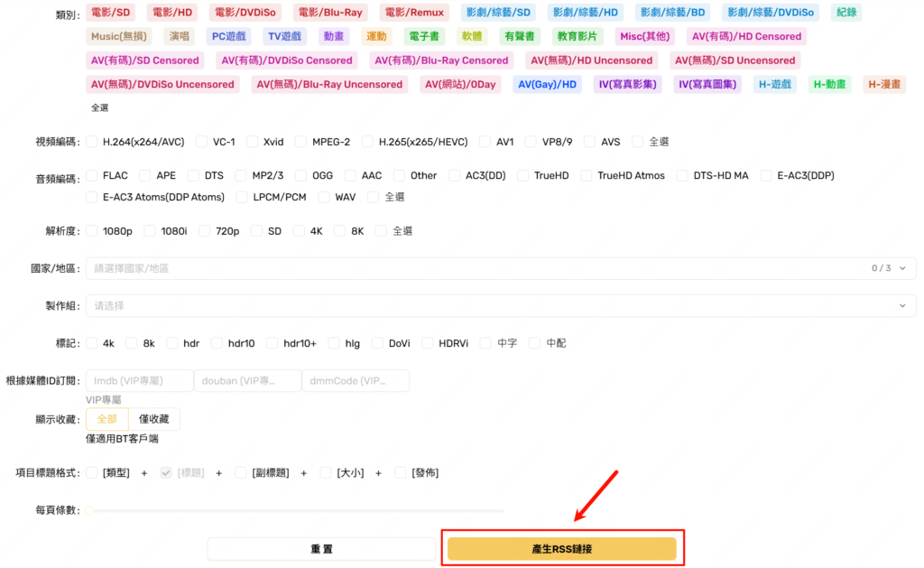Click the Imdb ID input field
Image resolution: width=924 pixels, height=568 pixels.
pyautogui.click(x=140, y=381)
